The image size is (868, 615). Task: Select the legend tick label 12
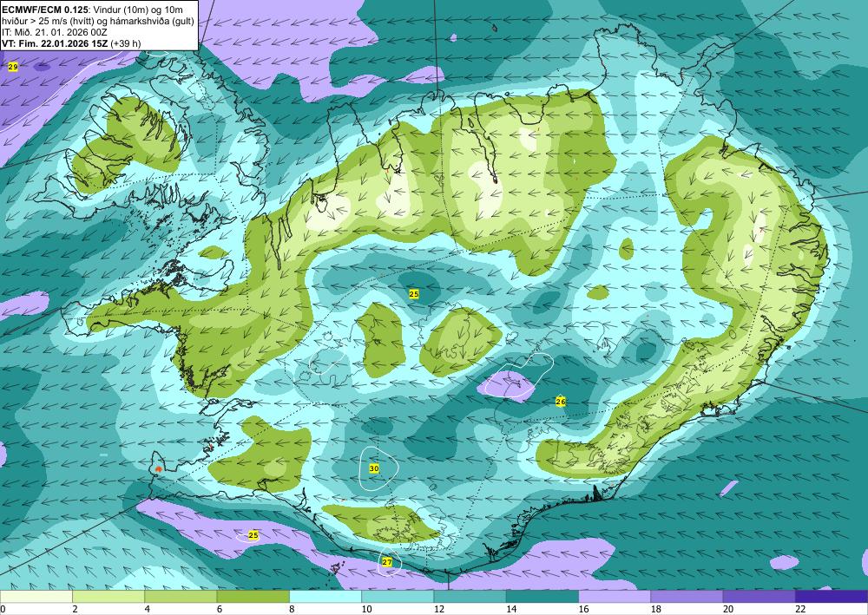click(438, 609)
